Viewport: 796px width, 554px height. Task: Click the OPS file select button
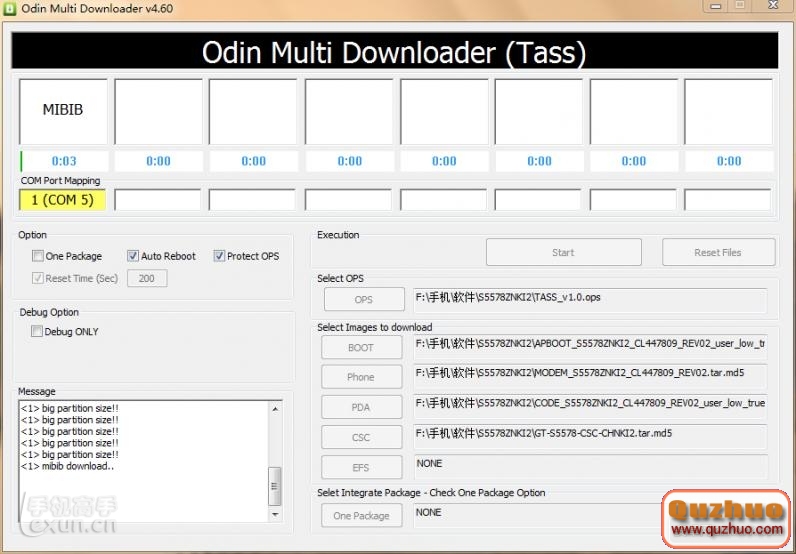364,300
